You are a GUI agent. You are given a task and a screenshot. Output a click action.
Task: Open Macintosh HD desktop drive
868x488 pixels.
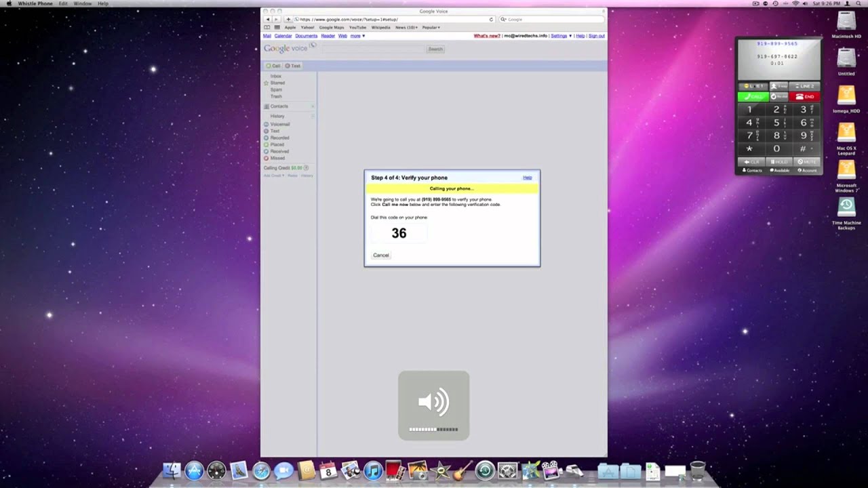point(846,24)
